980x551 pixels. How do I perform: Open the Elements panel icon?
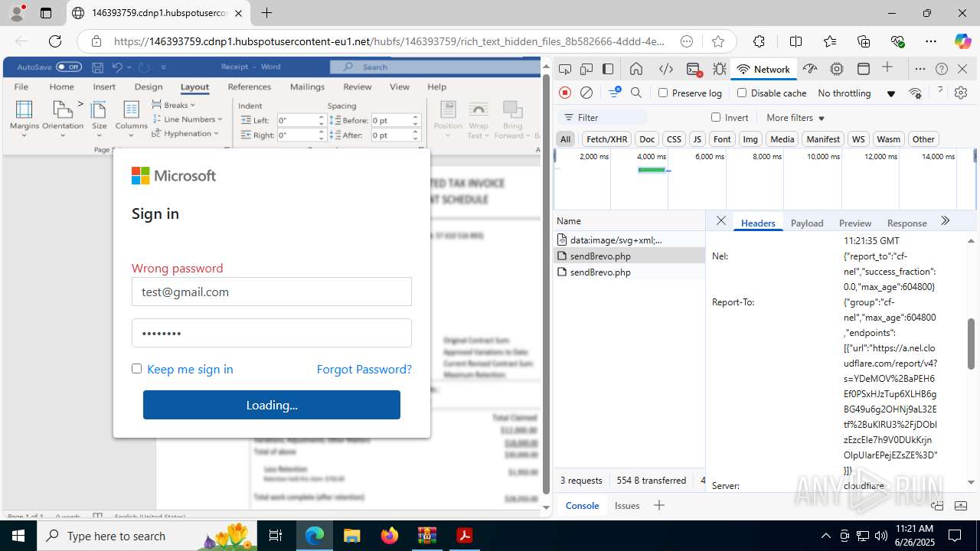[x=666, y=69]
